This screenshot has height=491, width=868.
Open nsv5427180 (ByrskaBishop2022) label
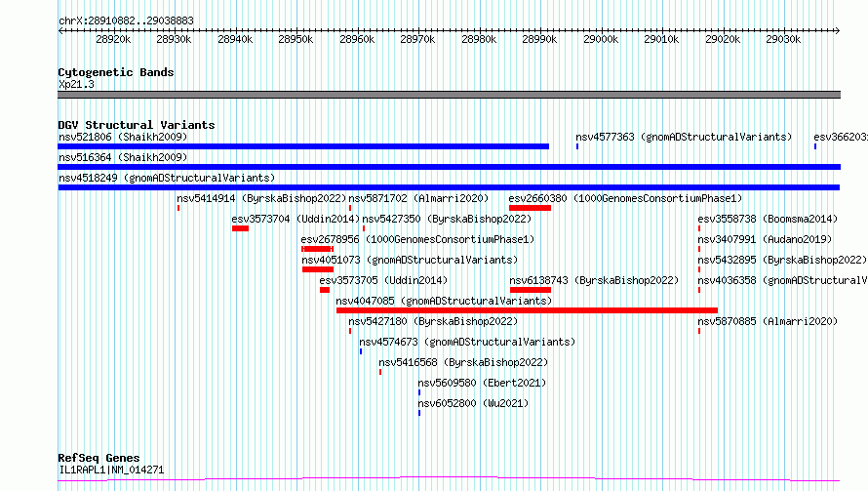click(x=433, y=321)
